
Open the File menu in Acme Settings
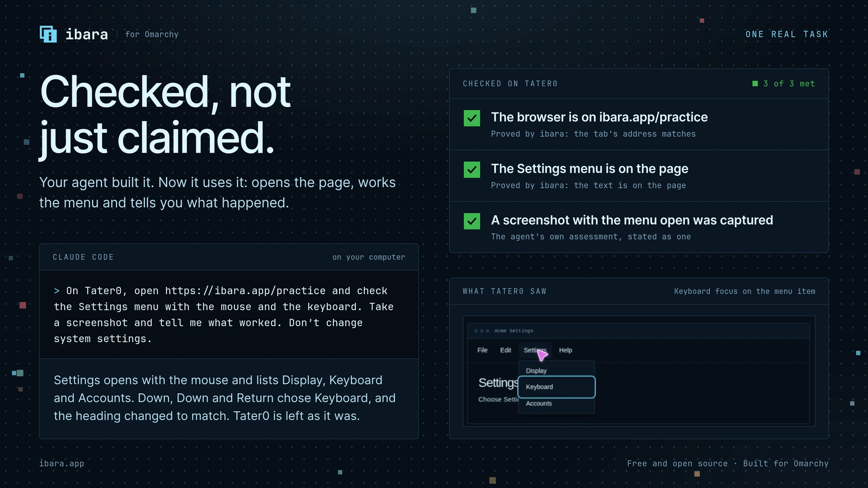coord(482,350)
